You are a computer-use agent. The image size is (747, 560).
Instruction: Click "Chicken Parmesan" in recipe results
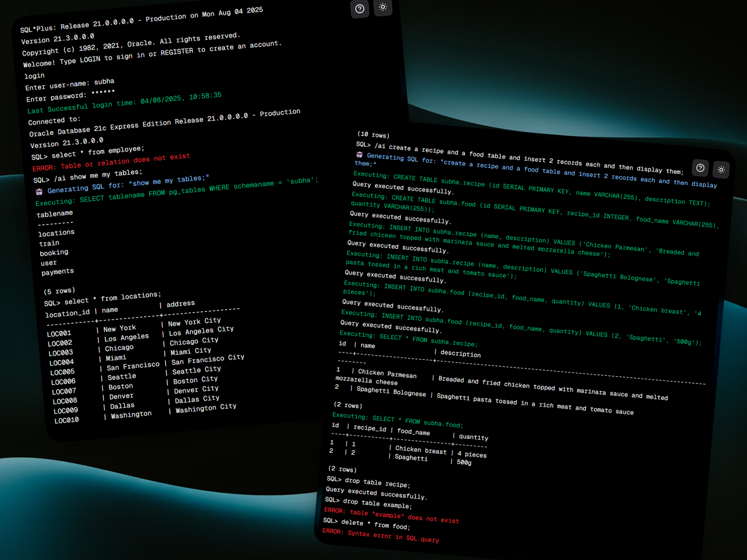pyautogui.click(x=387, y=374)
